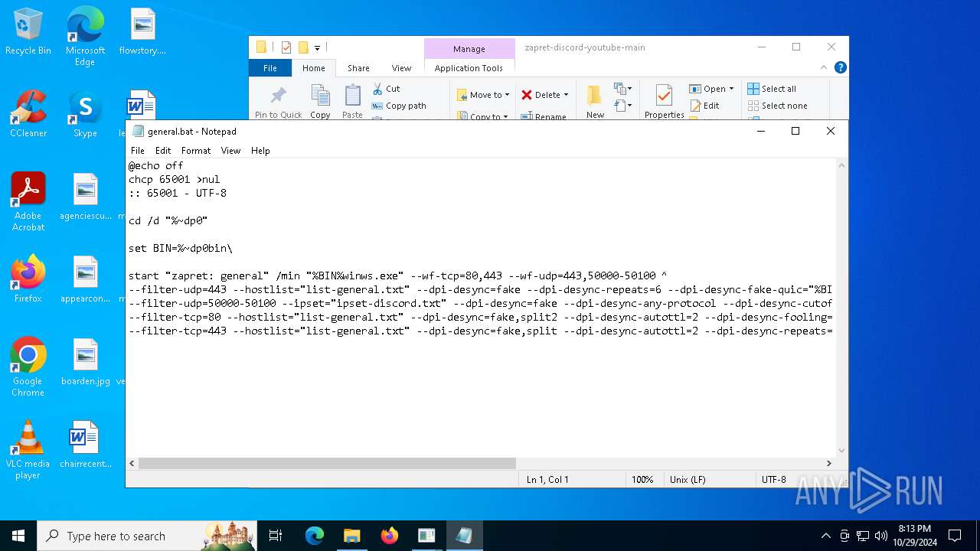Click the CCleaner desktop icon
The height and width of the screenshot is (551, 980).
(x=28, y=114)
